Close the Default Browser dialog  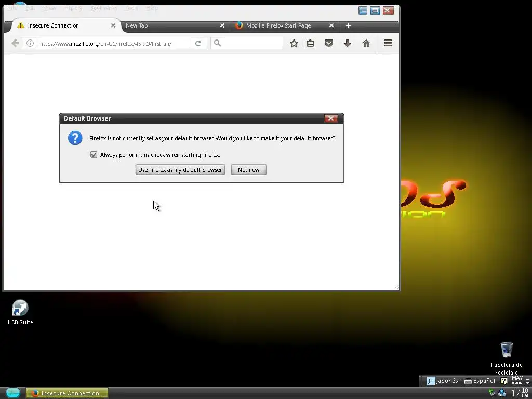click(331, 118)
